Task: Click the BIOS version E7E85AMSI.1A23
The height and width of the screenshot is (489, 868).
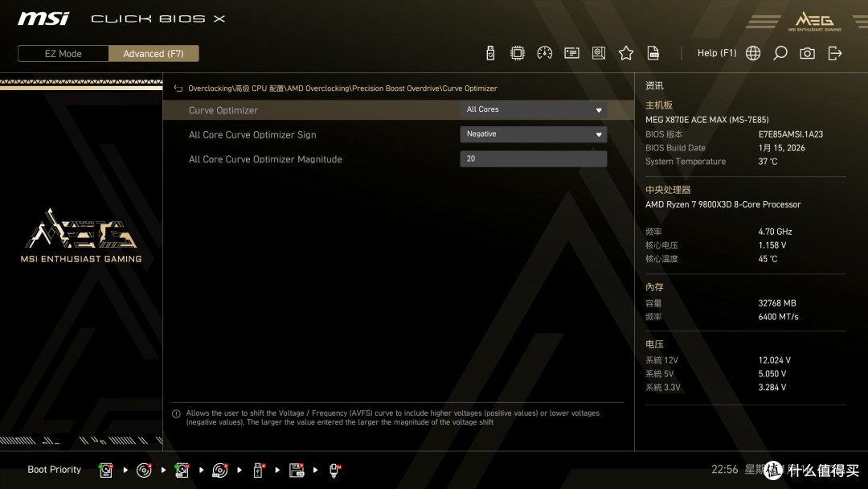Action: (791, 134)
